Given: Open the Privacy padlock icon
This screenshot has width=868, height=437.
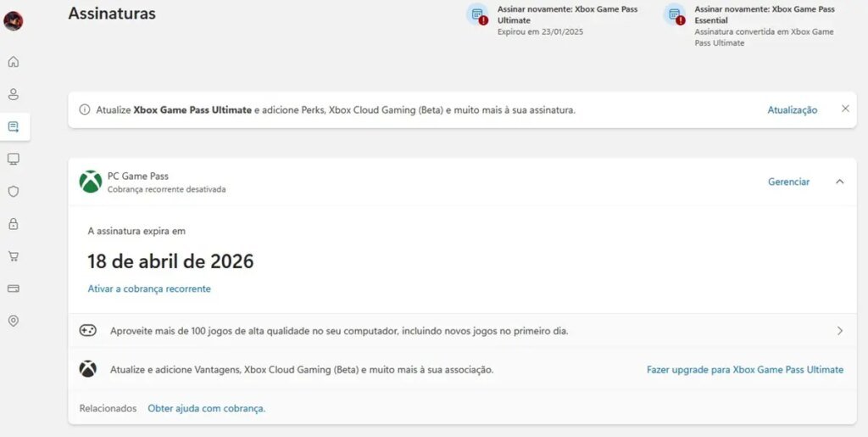Looking at the screenshot, I should click(x=14, y=224).
